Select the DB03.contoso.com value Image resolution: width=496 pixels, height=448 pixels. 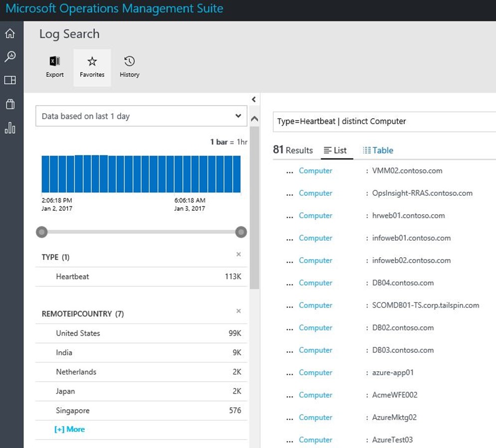(x=403, y=350)
